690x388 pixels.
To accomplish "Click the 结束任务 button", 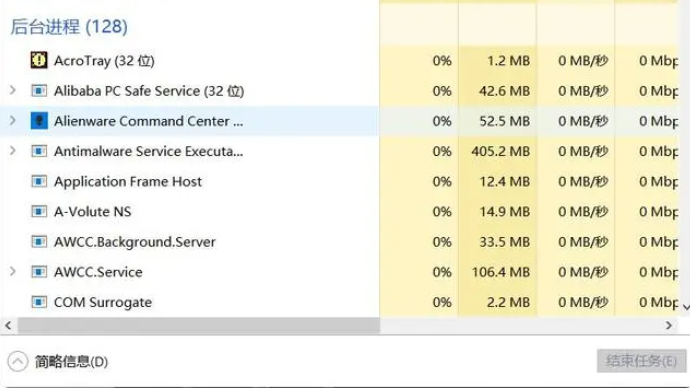I will 641,361.
